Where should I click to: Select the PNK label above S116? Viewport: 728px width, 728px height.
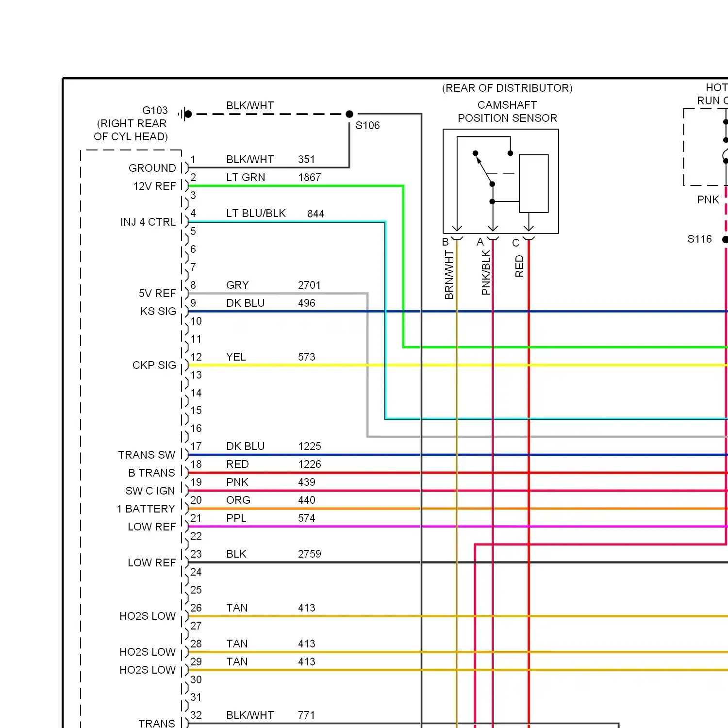[x=708, y=200]
